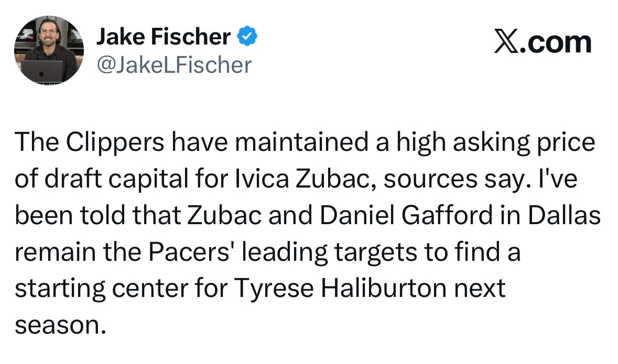Click the word "season." on the last line
The image size is (618, 364).
coord(61,325)
